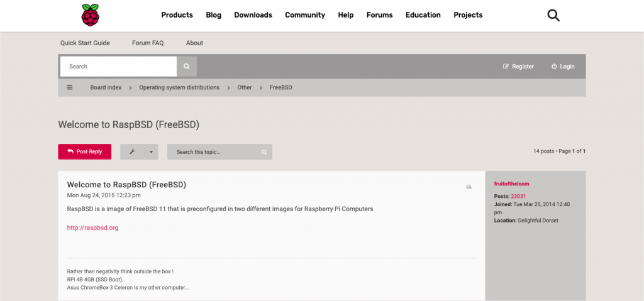Click the Login link

(563, 67)
